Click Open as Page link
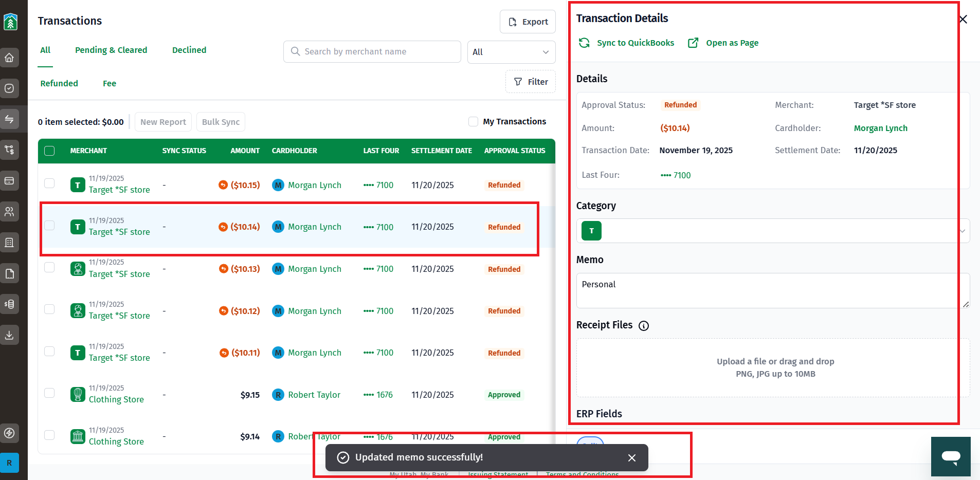 coord(732,43)
